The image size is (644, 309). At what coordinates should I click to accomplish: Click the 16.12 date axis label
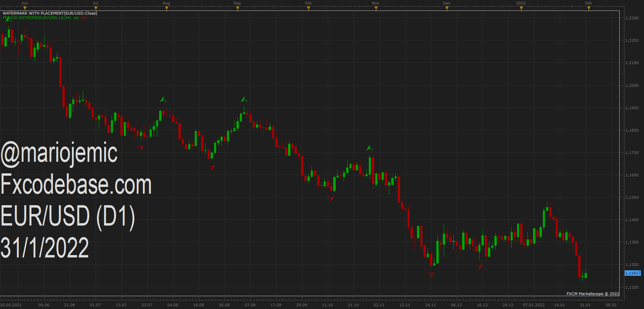coord(482,305)
